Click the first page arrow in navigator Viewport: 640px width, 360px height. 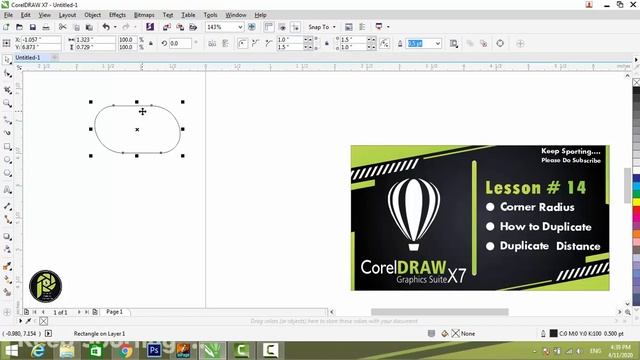pyautogui.click(x=35, y=312)
